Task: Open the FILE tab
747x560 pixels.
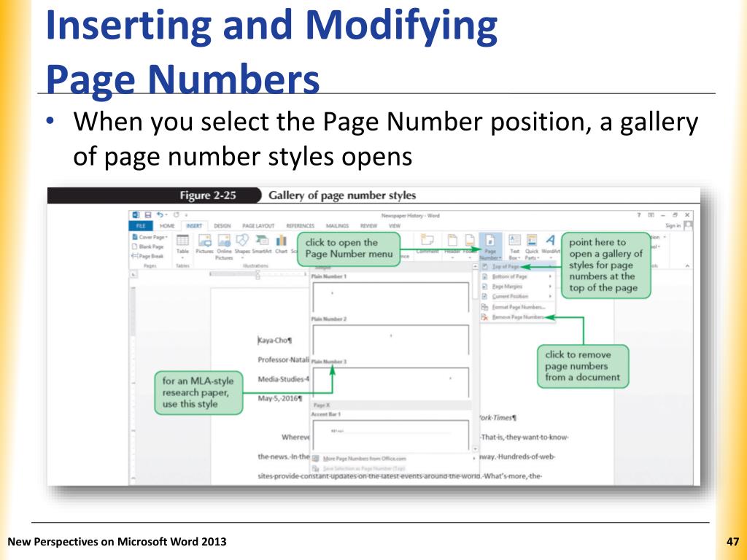Action: tap(141, 226)
